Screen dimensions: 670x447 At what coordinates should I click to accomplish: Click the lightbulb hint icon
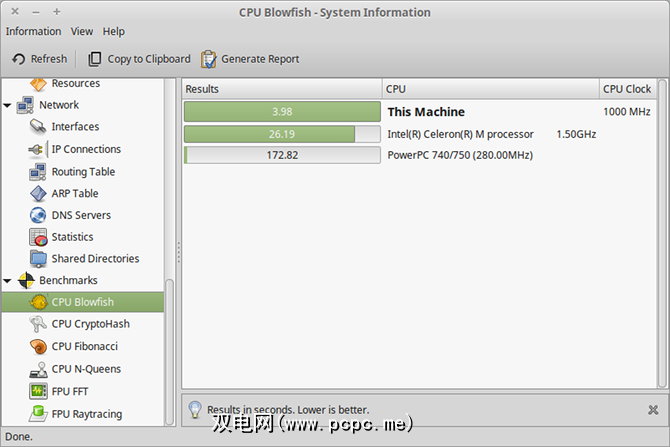click(195, 409)
